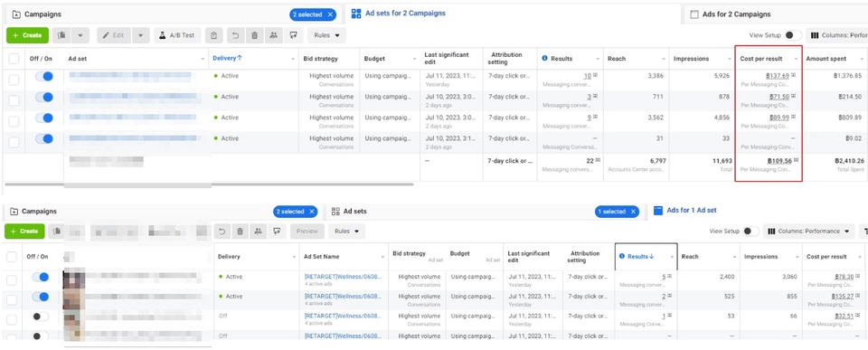Open the Rules dropdown in the top panel
The height and width of the screenshot is (350, 868).
pos(326,35)
